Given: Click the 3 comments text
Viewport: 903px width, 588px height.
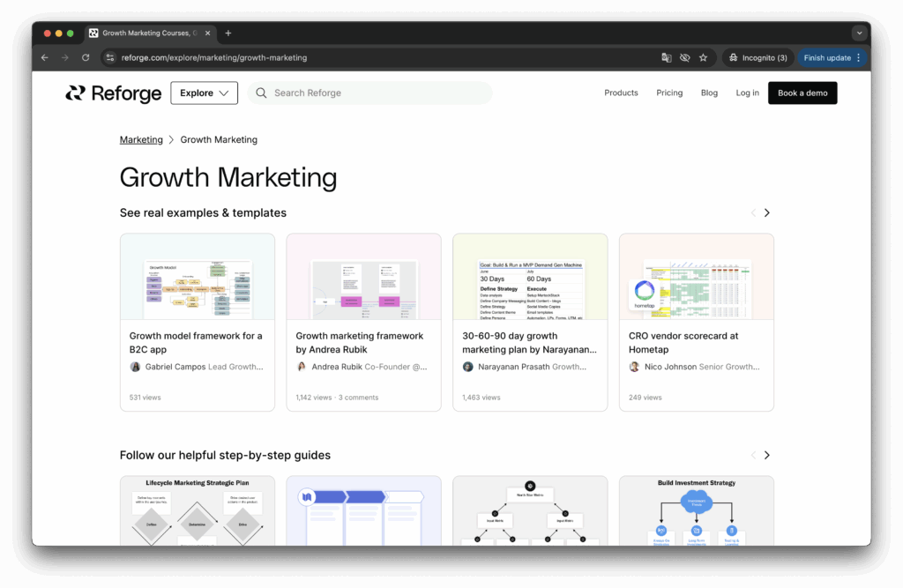Looking at the screenshot, I should 358,398.
